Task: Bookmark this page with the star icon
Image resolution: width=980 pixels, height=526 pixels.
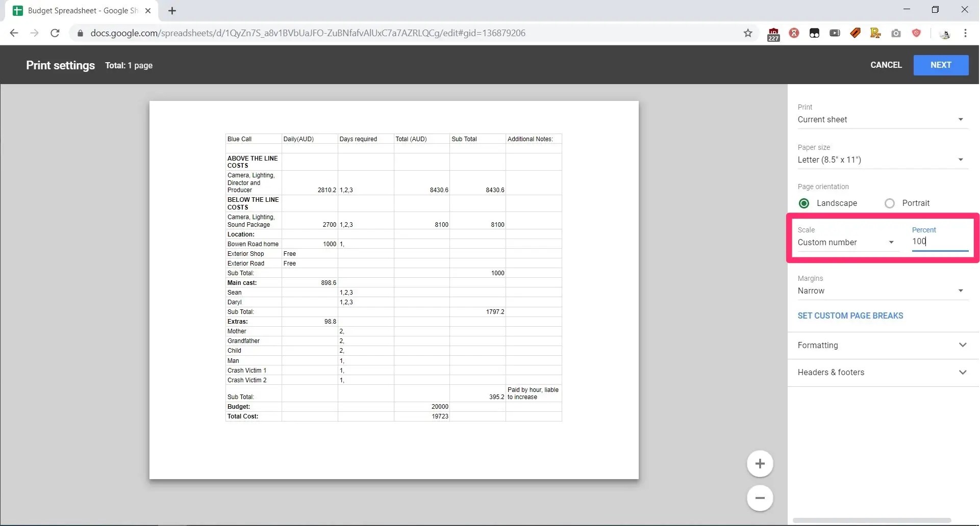Action: point(748,33)
